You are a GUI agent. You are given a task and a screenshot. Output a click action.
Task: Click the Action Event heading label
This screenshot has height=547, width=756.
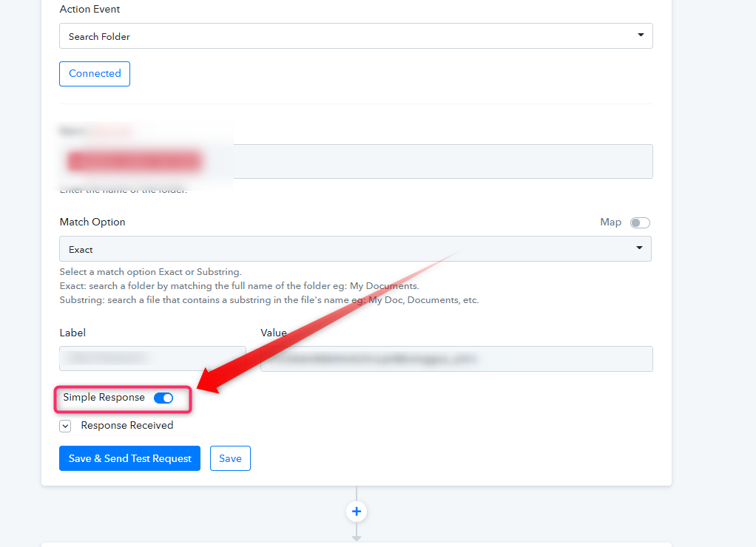pos(90,10)
